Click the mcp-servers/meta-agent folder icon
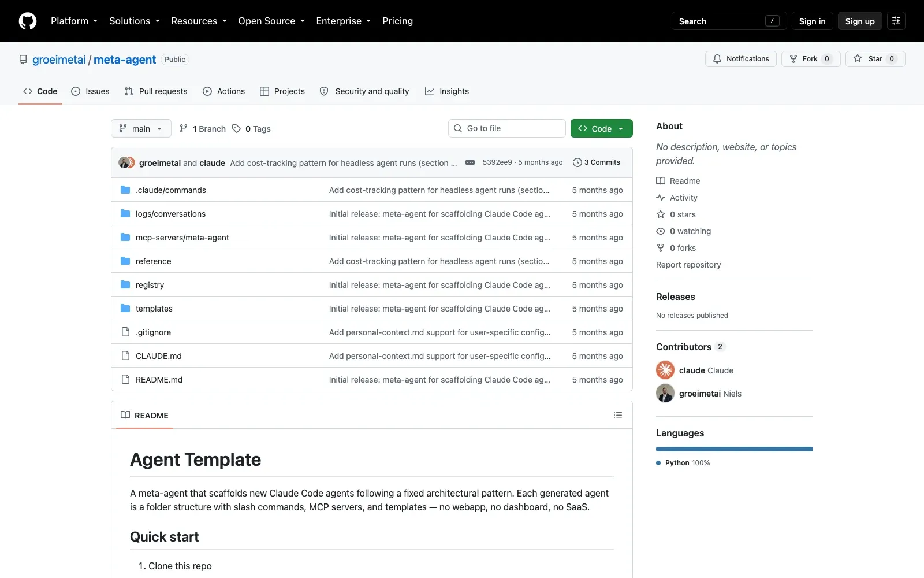Image resolution: width=924 pixels, height=578 pixels. [125, 237]
